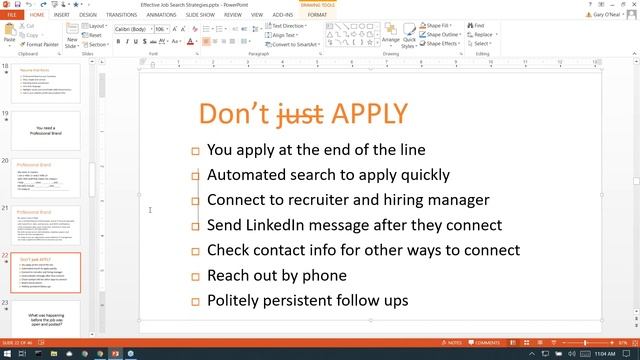640x360 pixels.
Task: Open Shape Fill color options
Action: click(x=436, y=25)
